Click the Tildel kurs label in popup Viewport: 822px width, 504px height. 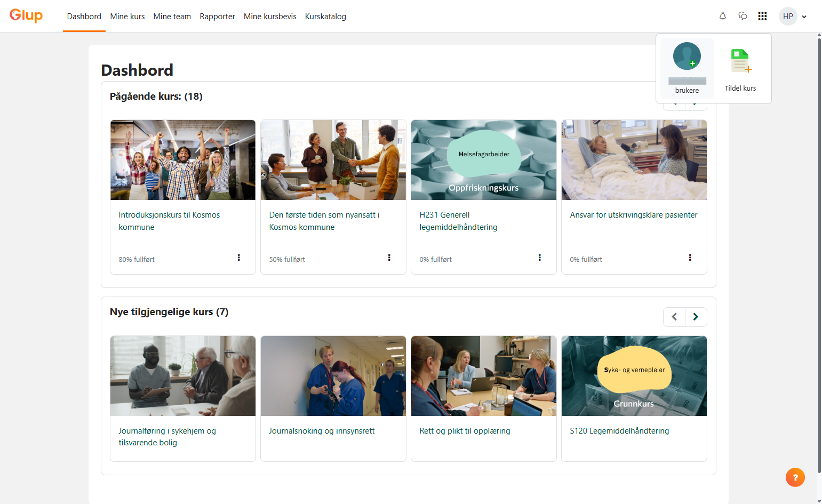click(x=740, y=89)
